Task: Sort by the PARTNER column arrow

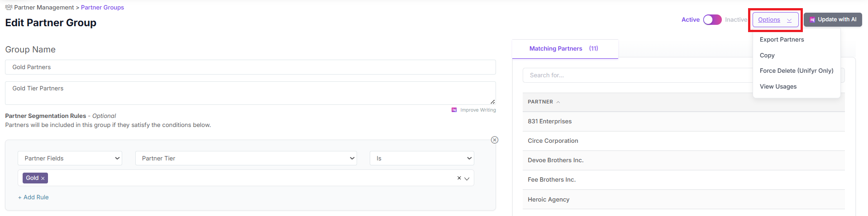Action: [558, 102]
